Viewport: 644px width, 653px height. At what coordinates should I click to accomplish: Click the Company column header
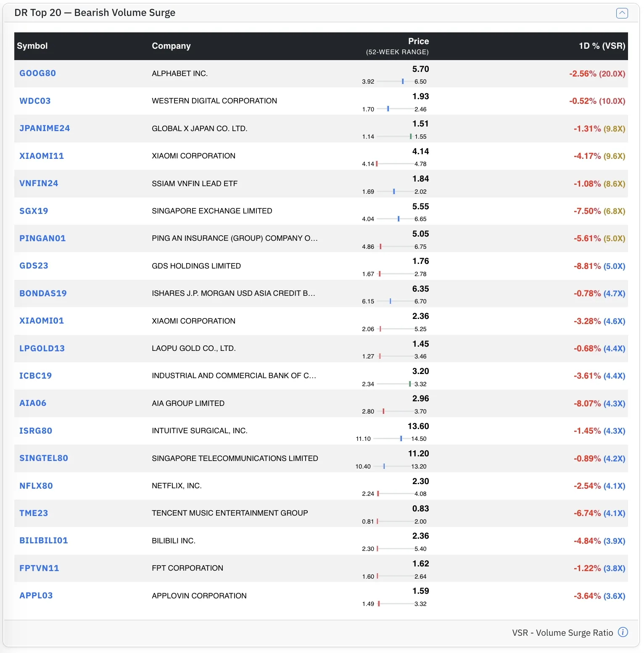tap(171, 46)
